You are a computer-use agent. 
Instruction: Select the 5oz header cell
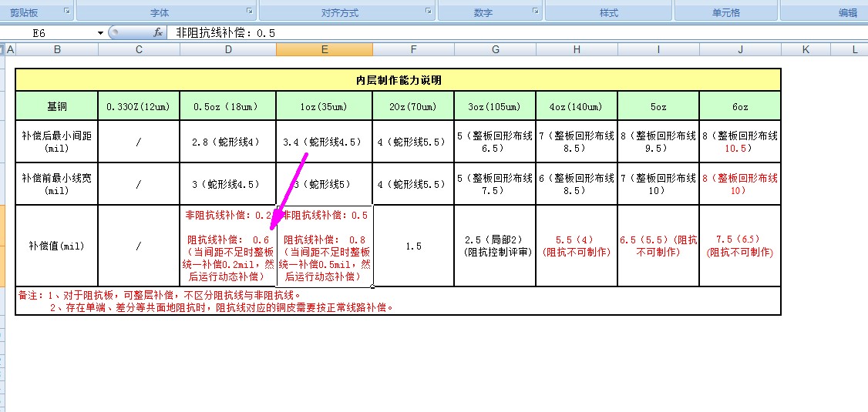(659, 106)
